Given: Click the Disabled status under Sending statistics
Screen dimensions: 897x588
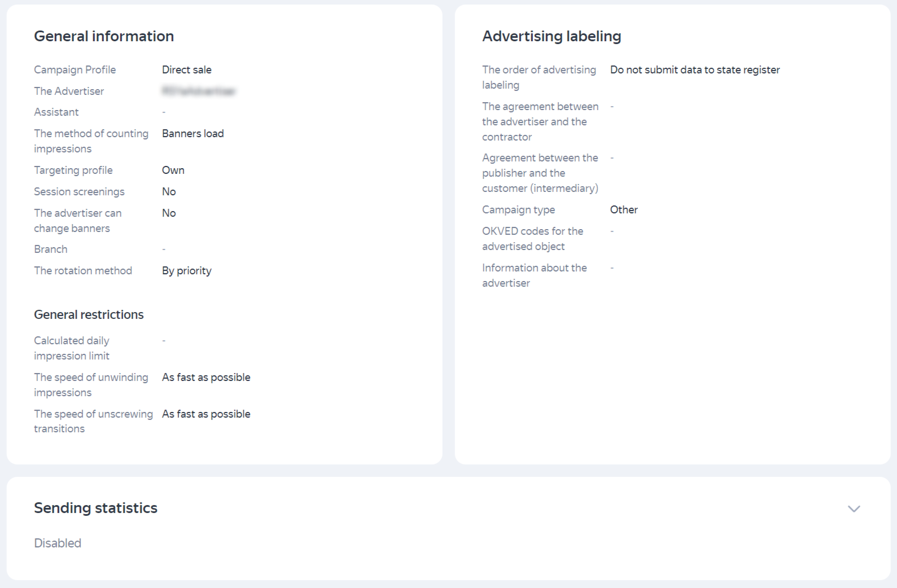Looking at the screenshot, I should click(x=58, y=543).
